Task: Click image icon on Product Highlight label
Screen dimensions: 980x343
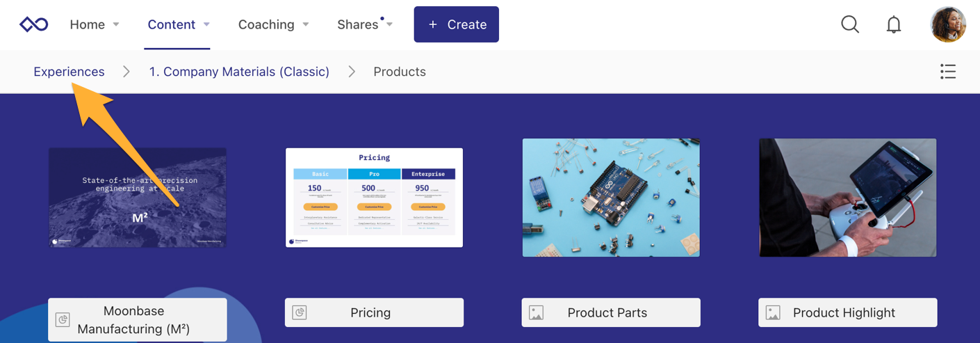Action: [773, 312]
